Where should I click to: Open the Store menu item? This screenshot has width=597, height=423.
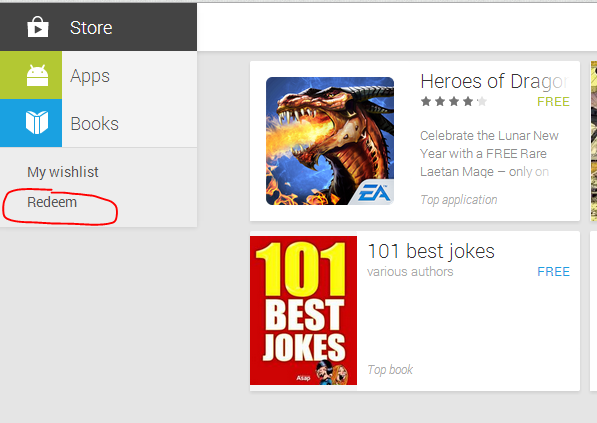click(91, 28)
